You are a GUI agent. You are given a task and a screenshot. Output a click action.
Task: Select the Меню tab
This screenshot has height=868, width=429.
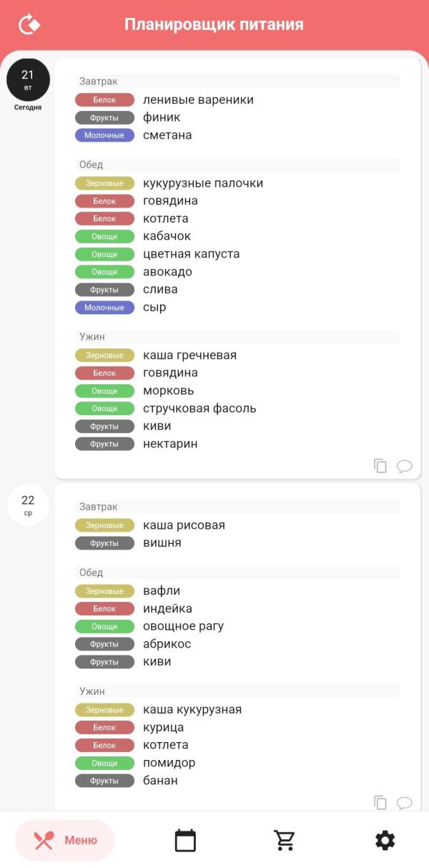pyautogui.click(x=64, y=840)
